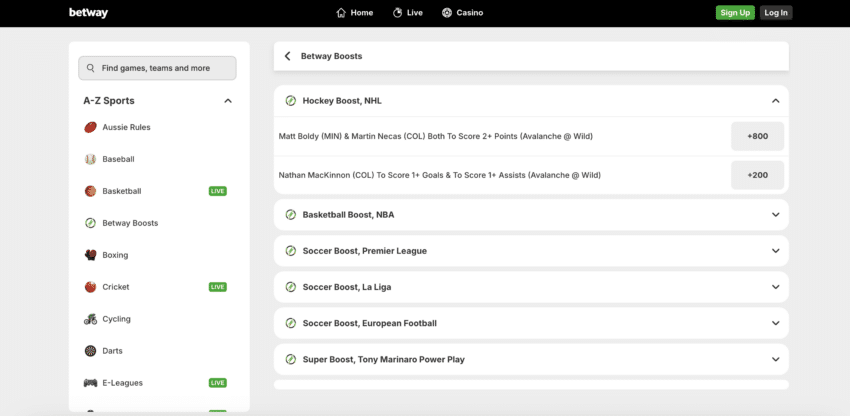The width and height of the screenshot is (850, 416).
Task: Click the Basketball LIVE badge
Action: click(x=218, y=191)
